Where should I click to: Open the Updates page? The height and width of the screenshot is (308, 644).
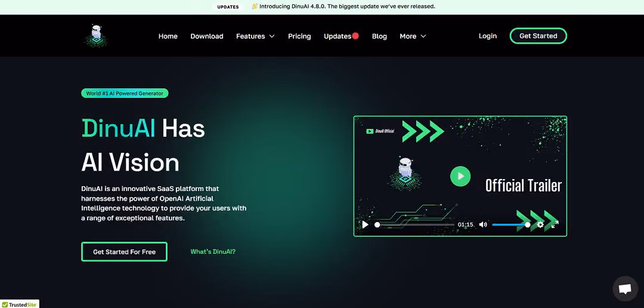coord(337,36)
